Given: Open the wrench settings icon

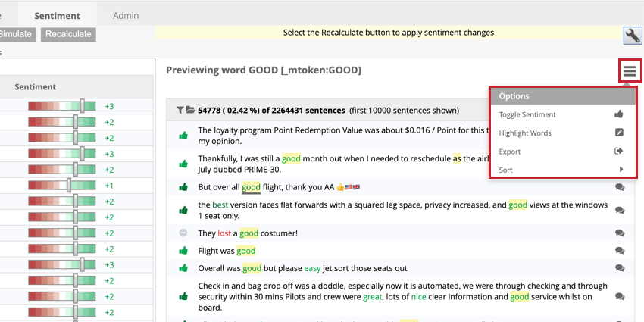Looking at the screenshot, I should (633, 36).
